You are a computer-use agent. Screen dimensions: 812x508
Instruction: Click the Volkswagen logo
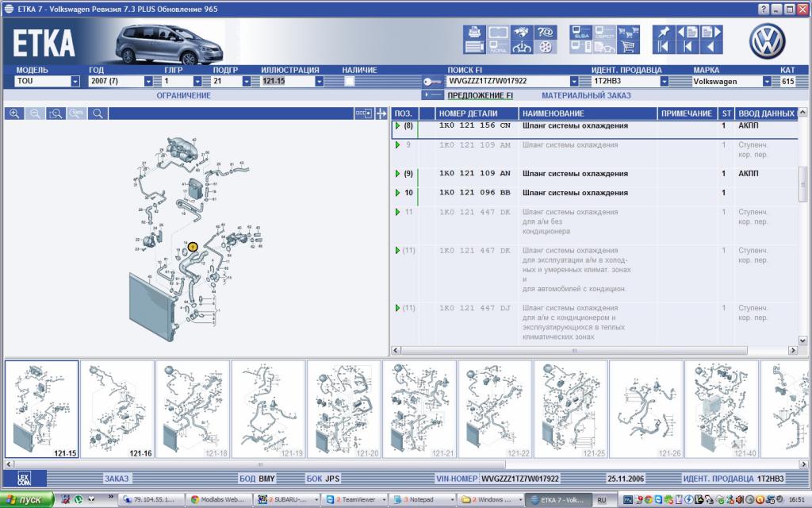click(x=767, y=41)
